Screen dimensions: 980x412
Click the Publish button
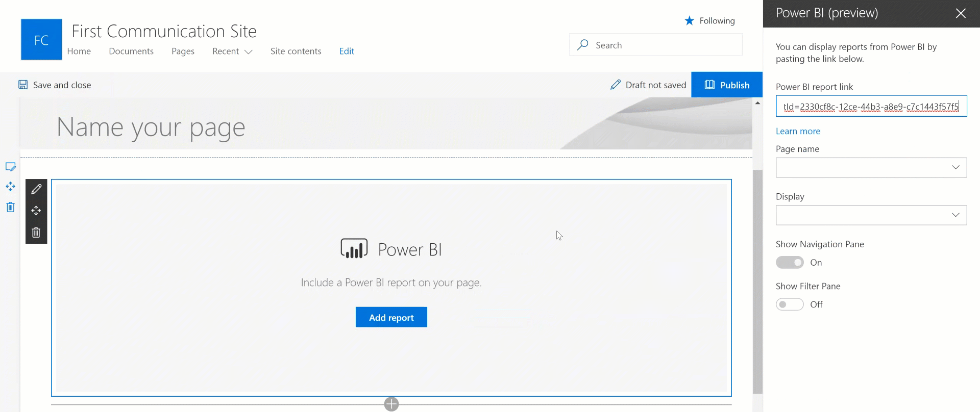(x=727, y=85)
